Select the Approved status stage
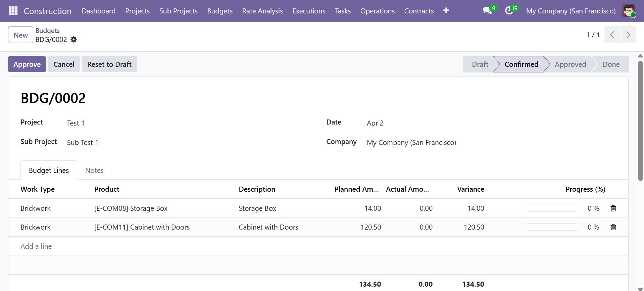Viewport: 644px width, 291px height. (570, 64)
